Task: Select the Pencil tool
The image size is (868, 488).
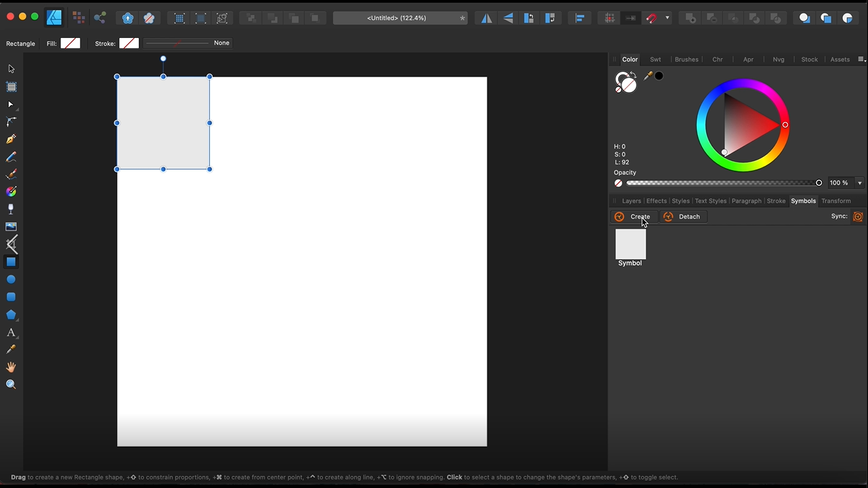Action: click(x=11, y=157)
